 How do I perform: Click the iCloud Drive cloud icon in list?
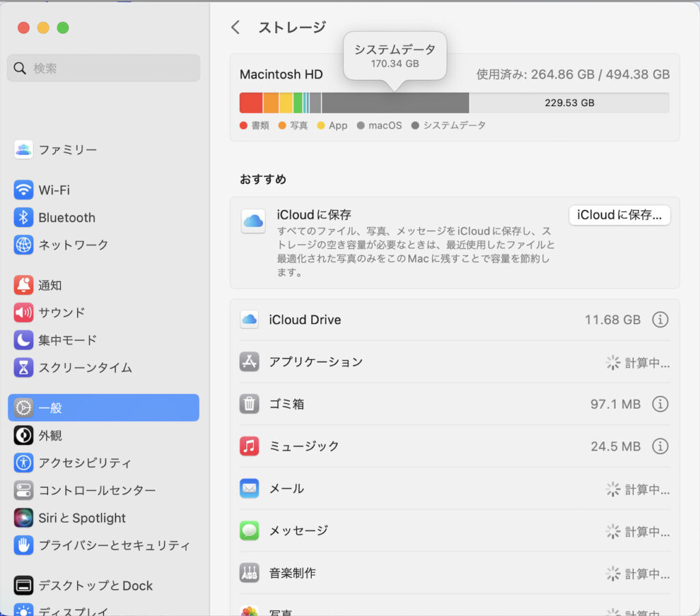tap(249, 319)
